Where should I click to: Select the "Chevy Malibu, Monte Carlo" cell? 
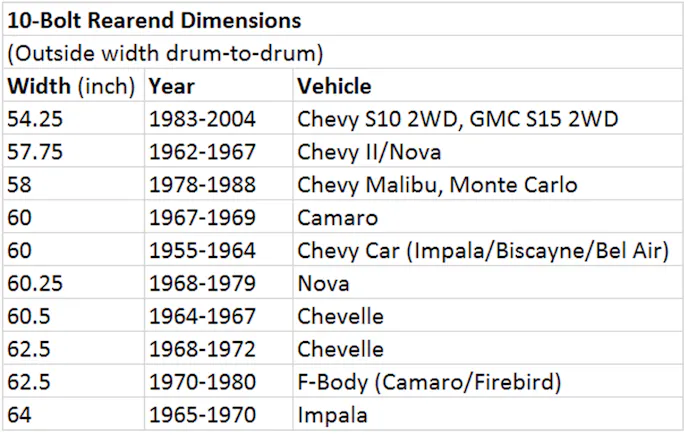[x=437, y=185]
